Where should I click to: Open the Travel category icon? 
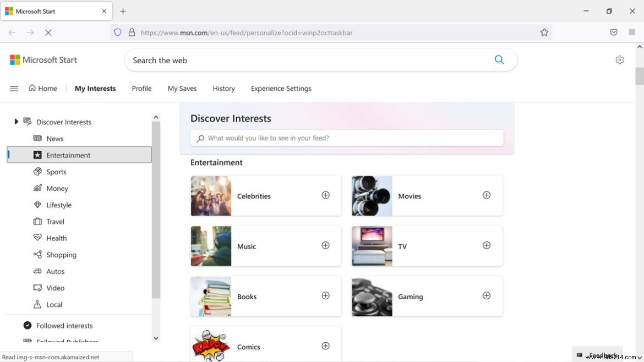(x=37, y=221)
